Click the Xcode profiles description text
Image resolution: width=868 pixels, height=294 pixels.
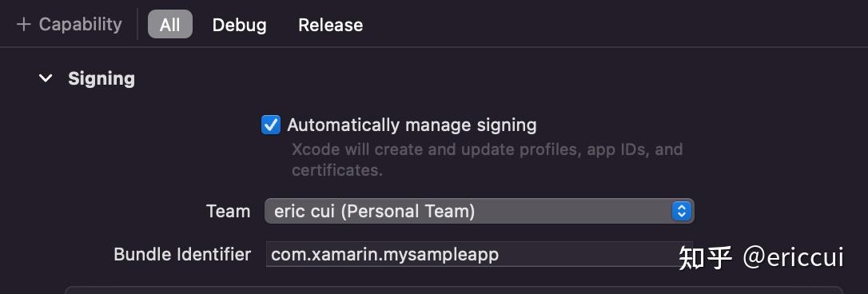pos(487,160)
